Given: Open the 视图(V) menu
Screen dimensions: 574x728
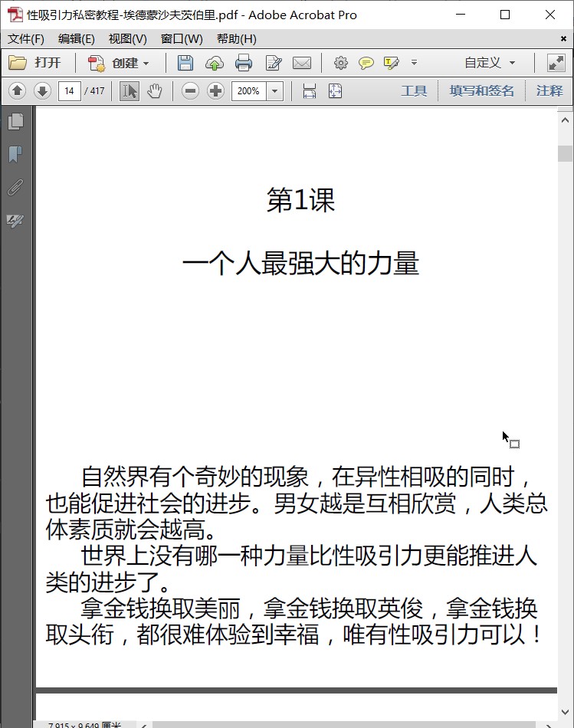Looking at the screenshot, I should [127, 39].
